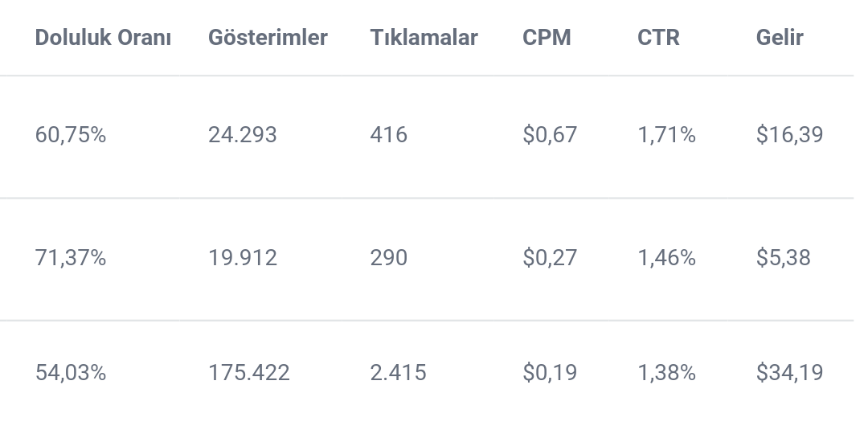
Task: Sort by Doluluk Oranı column header
Action: click(103, 38)
